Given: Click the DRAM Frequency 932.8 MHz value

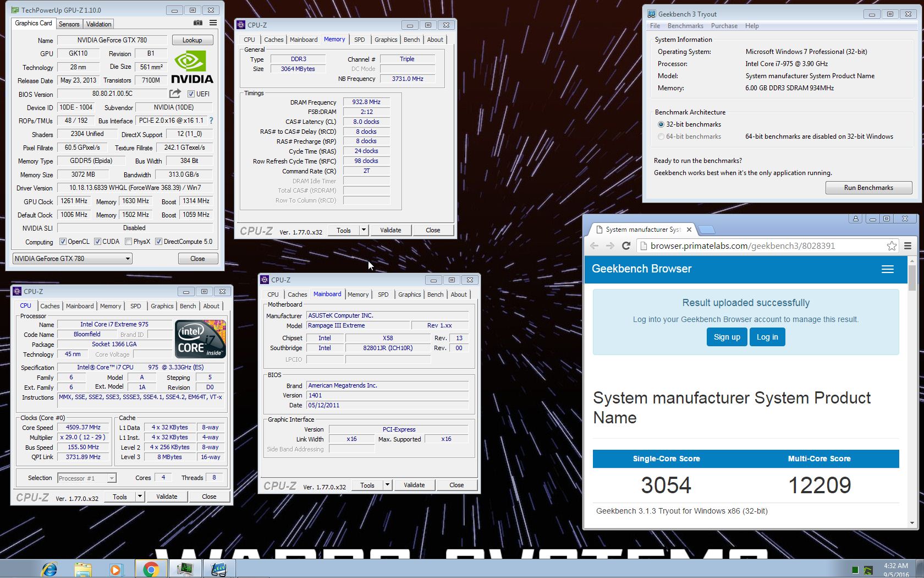Looking at the screenshot, I should (366, 102).
